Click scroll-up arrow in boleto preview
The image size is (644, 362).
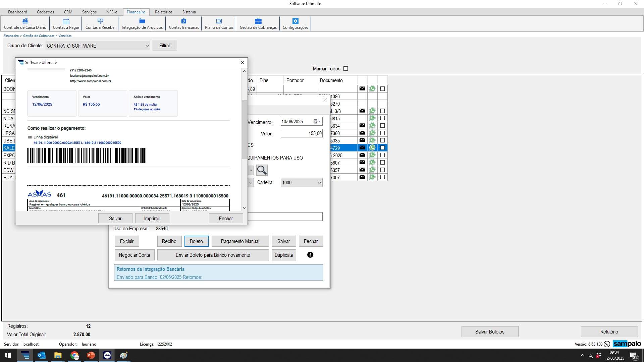click(x=244, y=71)
